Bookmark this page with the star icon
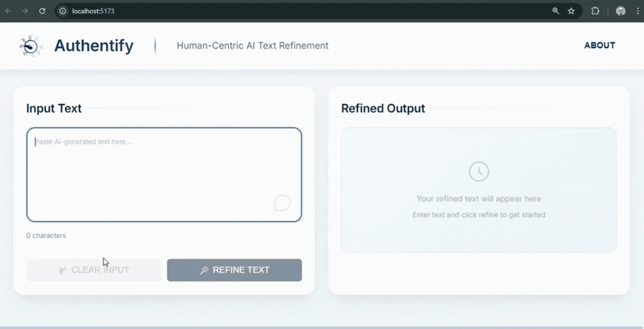Screen dimensions: 644x329 [571, 11]
